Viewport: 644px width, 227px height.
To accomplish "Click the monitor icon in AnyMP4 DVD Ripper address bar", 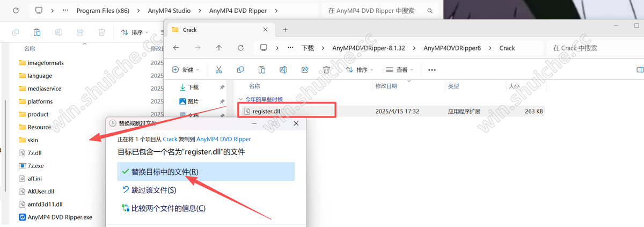I will click(x=38, y=10).
